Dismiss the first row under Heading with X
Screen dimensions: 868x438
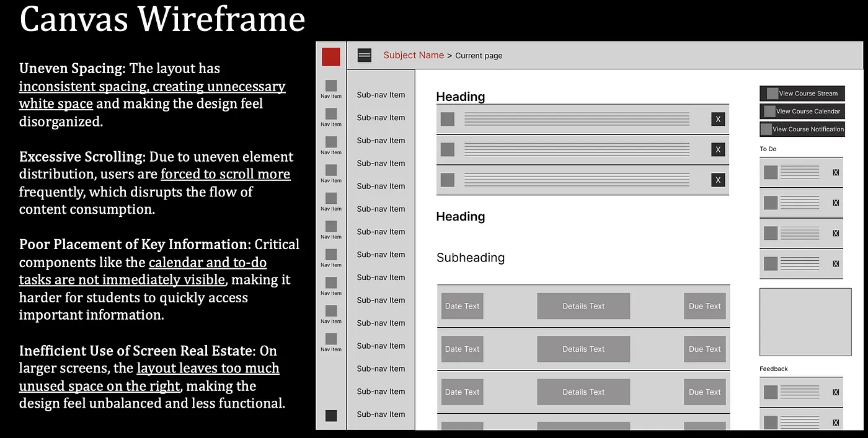[718, 119]
